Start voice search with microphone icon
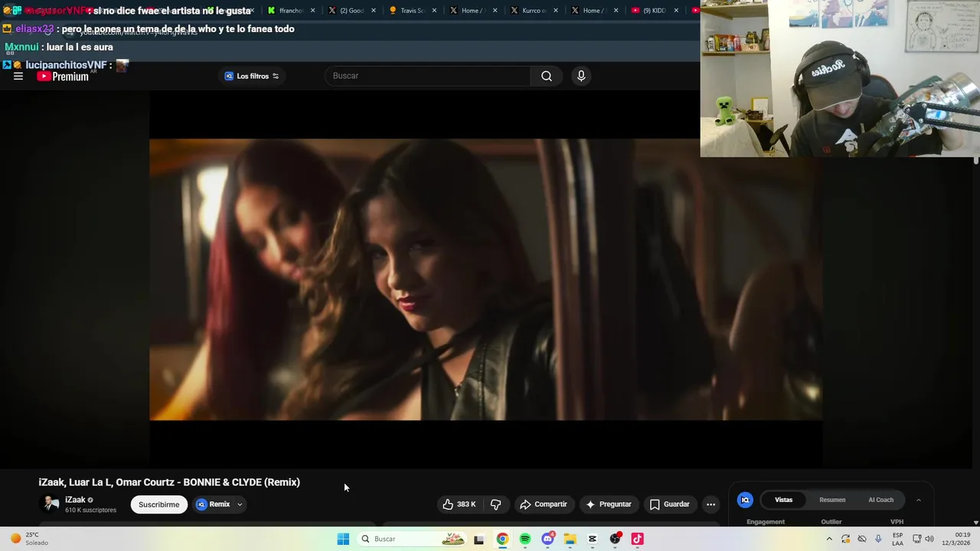The height and width of the screenshot is (551, 980). (x=581, y=76)
